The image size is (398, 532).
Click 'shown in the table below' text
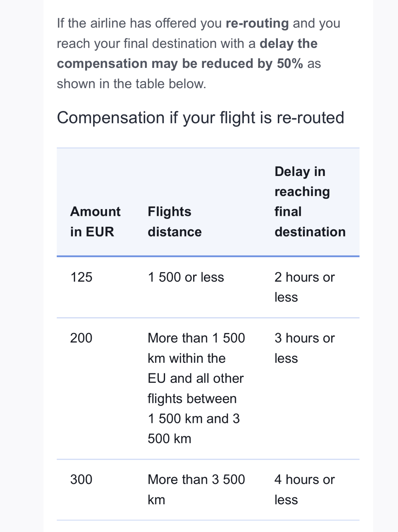pyautogui.click(x=131, y=84)
